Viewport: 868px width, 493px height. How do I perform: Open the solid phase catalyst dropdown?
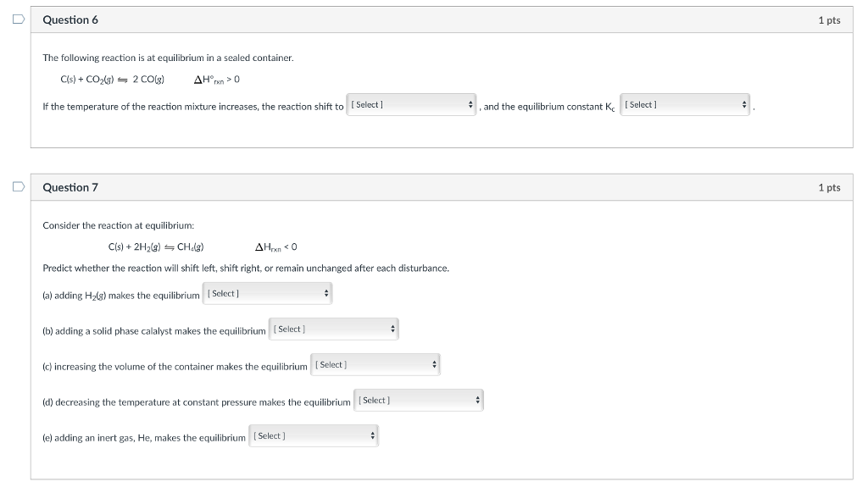(x=333, y=330)
